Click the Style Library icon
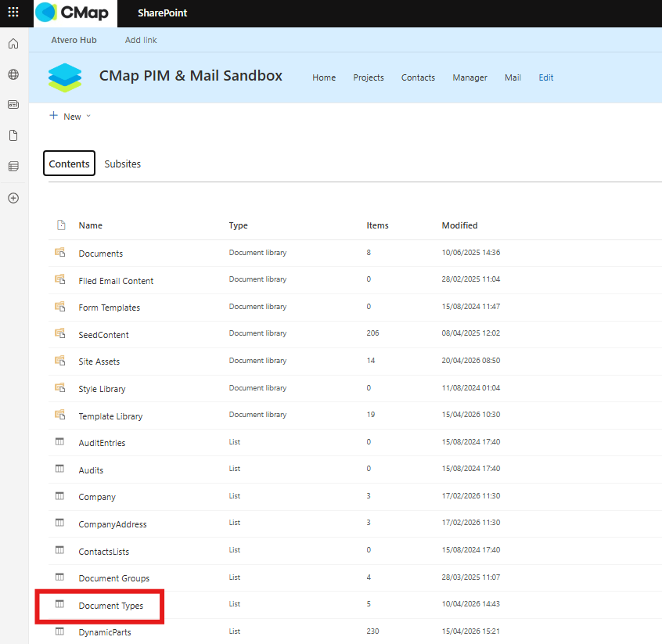 pyautogui.click(x=60, y=387)
